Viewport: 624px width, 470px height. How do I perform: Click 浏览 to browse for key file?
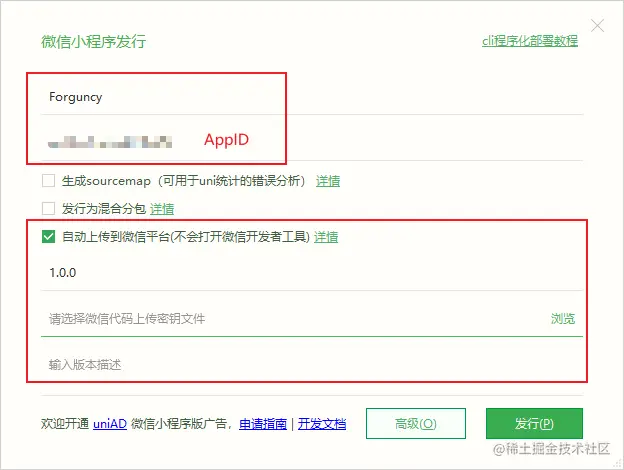(563, 319)
